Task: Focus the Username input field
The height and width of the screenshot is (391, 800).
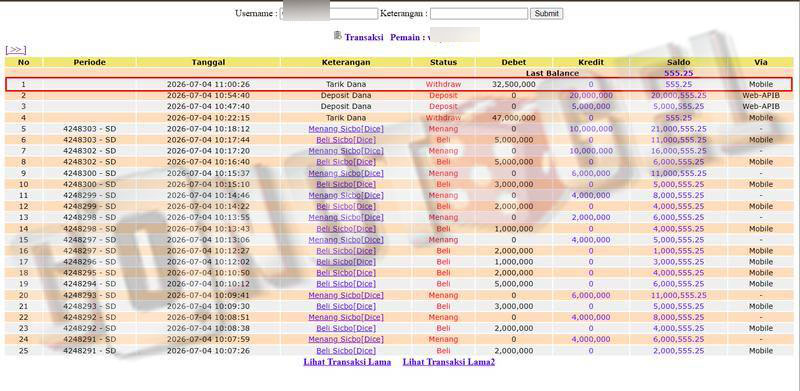Action: click(x=329, y=13)
